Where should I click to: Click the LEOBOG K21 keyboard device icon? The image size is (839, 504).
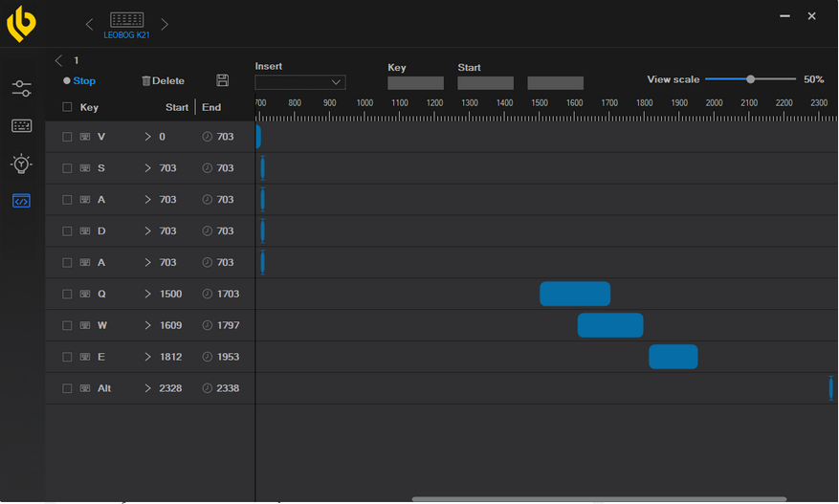[126, 20]
